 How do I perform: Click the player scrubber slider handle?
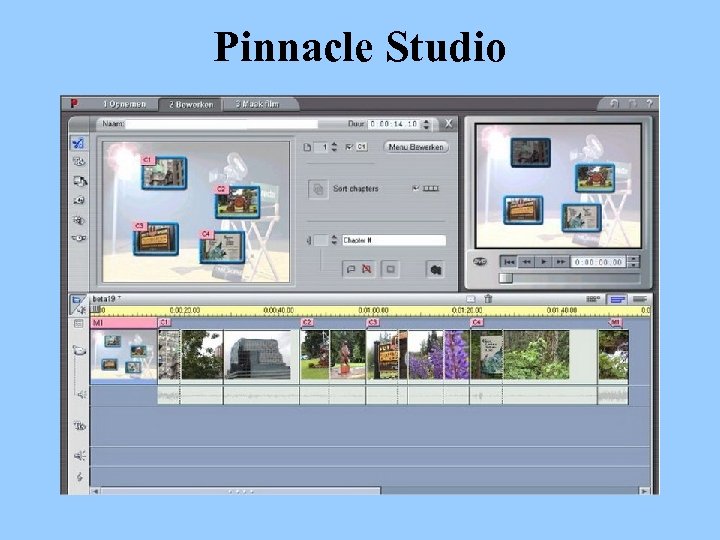[x=506, y=278]
